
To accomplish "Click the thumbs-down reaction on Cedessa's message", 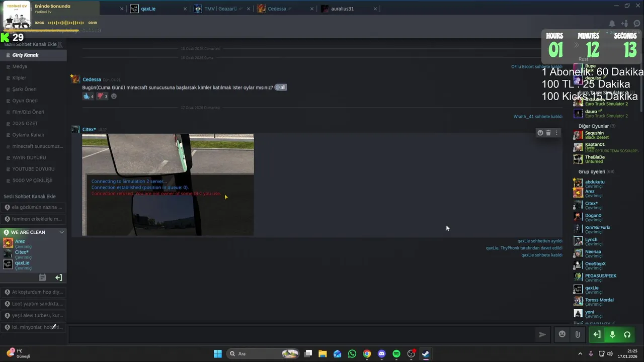I will 102,96.
